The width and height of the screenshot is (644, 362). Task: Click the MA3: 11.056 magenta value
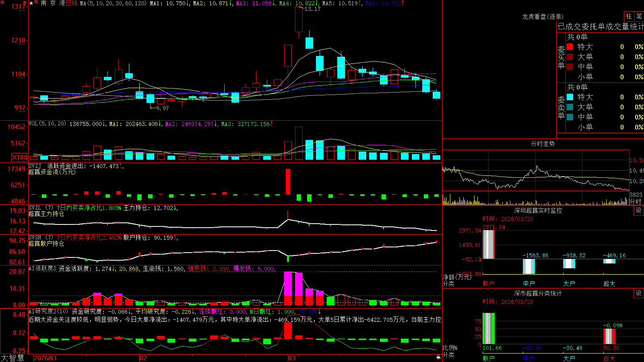click(255, 3)
